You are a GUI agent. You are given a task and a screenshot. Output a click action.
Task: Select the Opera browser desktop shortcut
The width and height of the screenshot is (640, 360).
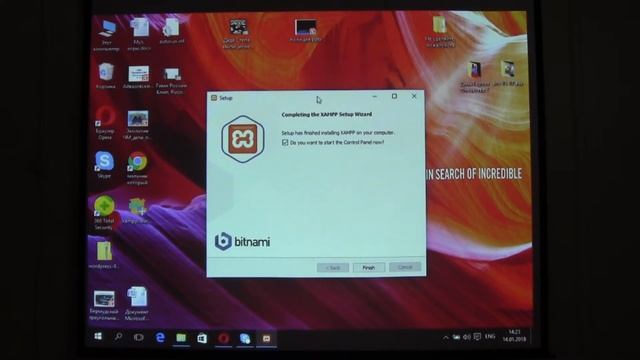click(x=105, y=123)
